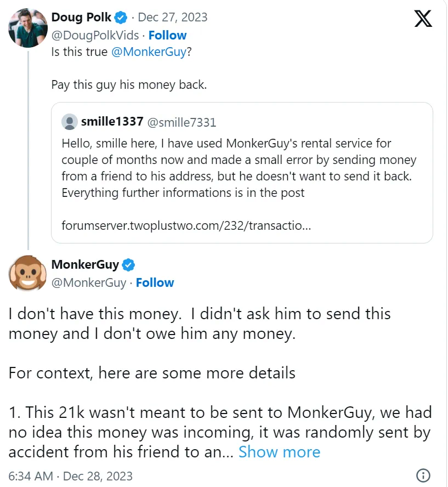
Task: Click Doug Polk's verified badge
Action: (x=121, y=18)
